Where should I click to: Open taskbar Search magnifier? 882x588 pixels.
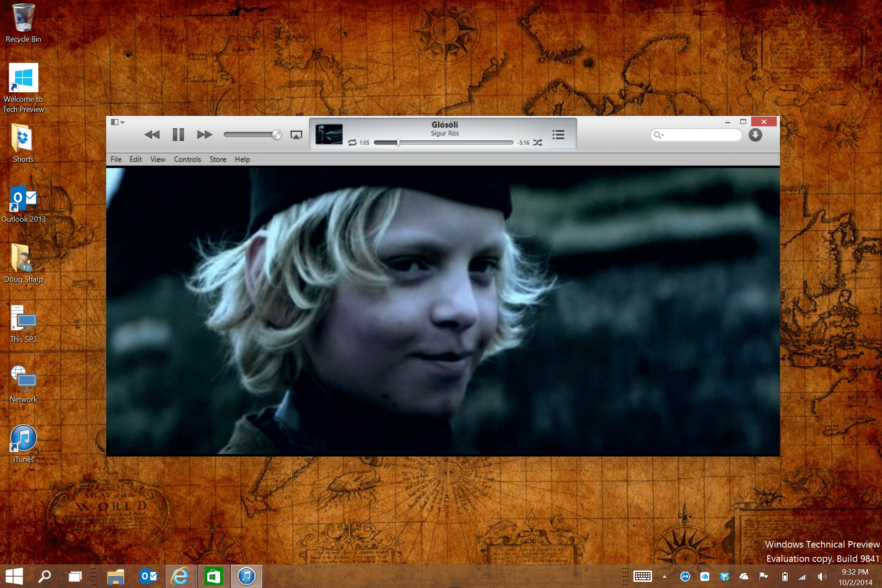(x=44, y=576)
